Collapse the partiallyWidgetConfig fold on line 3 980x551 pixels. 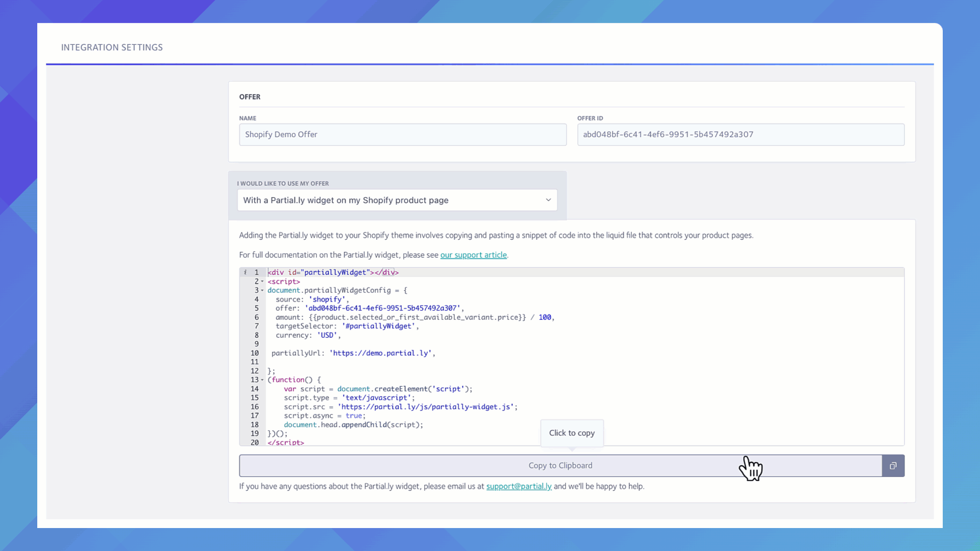point(261,290)
